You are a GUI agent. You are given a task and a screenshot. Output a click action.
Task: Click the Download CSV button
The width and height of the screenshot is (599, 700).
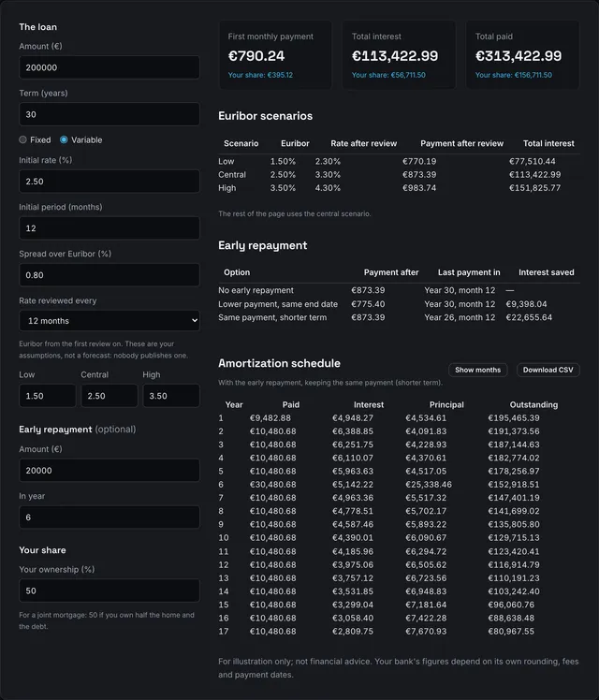(x=548, y=370)
